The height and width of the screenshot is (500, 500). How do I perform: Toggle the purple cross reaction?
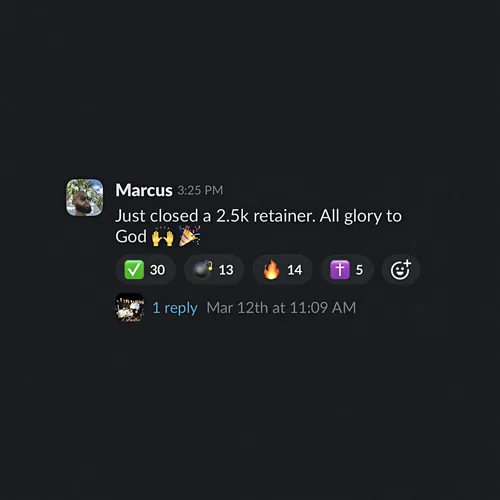(x=347, y=270)
